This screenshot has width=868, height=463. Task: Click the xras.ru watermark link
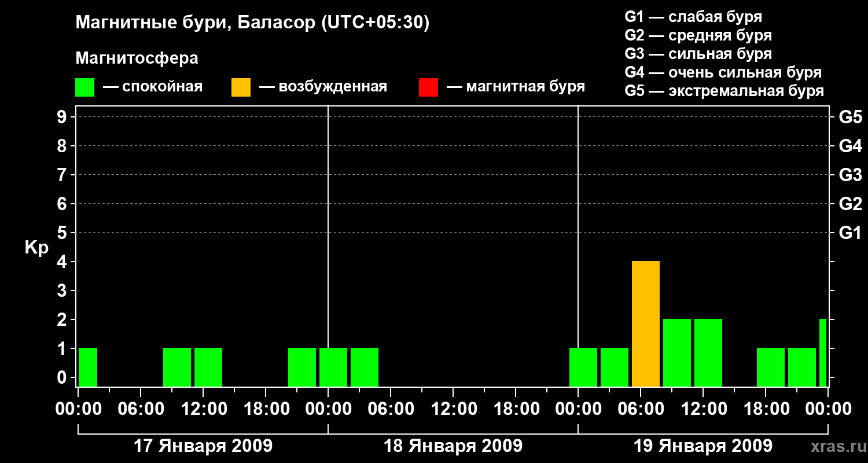click(x=837, y=446)
